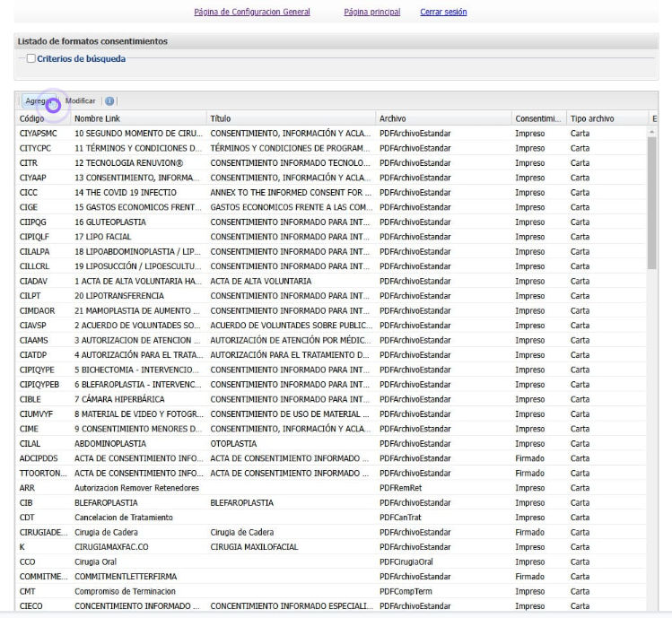Select the 7 CÁMARA HIPERBÁRICA row
This screenshot has height=618, width=672.
135,399
